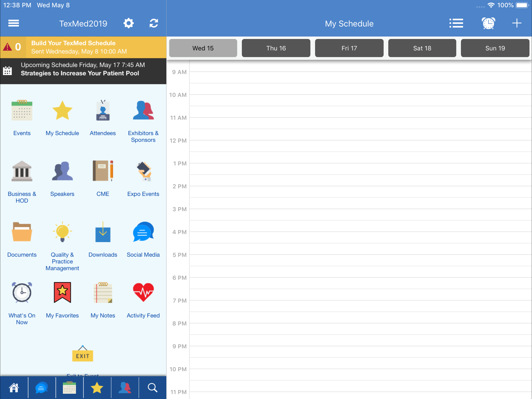Select the Wed 15 day tab
The width and height of the screenshot is (532, 399).
(x=203, y=48)
